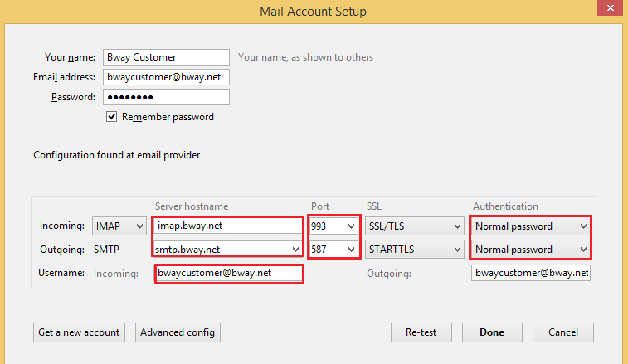Click the Password input field
628x364 pixels.
tap(166, 97)
